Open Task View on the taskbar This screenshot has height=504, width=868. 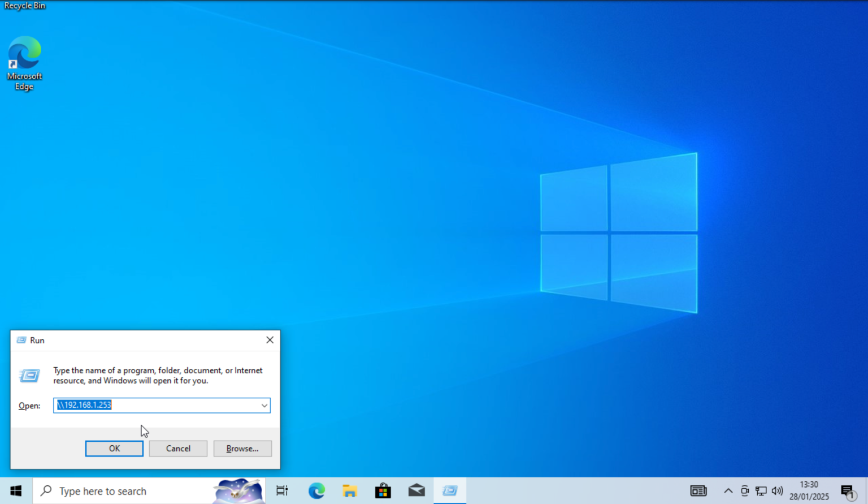pyautogui.click(x=282, y=490)
